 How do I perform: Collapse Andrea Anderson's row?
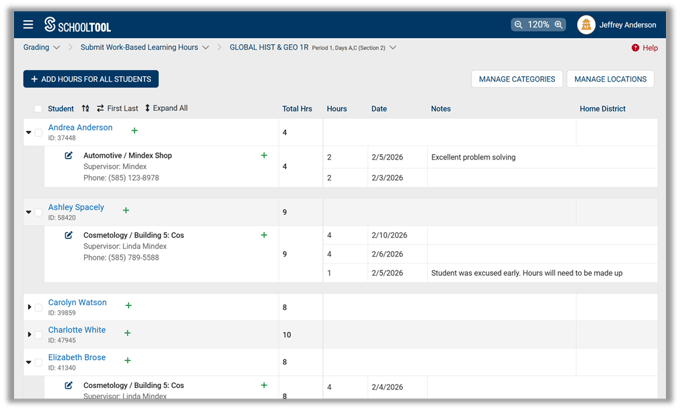click(28, 132)
